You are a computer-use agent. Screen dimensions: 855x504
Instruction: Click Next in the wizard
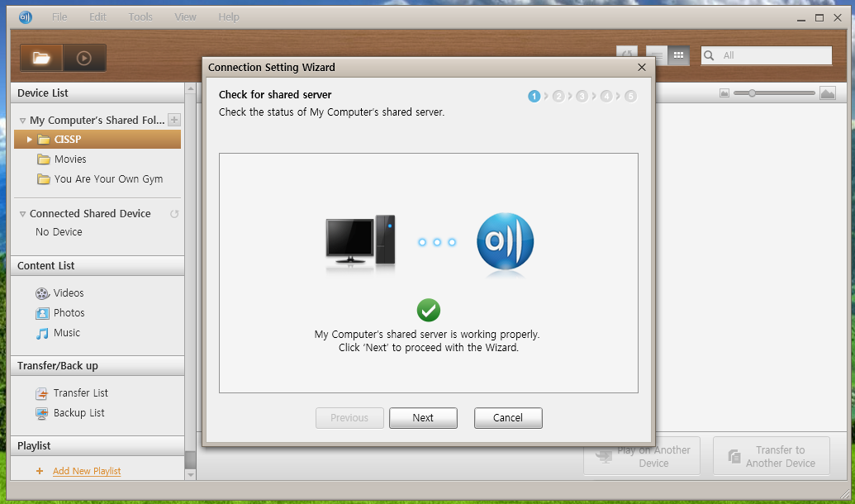[x=423, y=418]
